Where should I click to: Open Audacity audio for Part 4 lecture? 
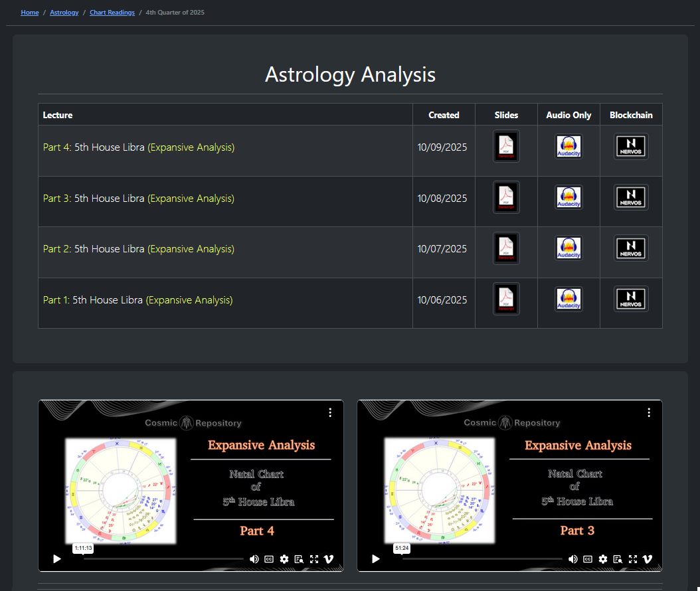(569, 146)
